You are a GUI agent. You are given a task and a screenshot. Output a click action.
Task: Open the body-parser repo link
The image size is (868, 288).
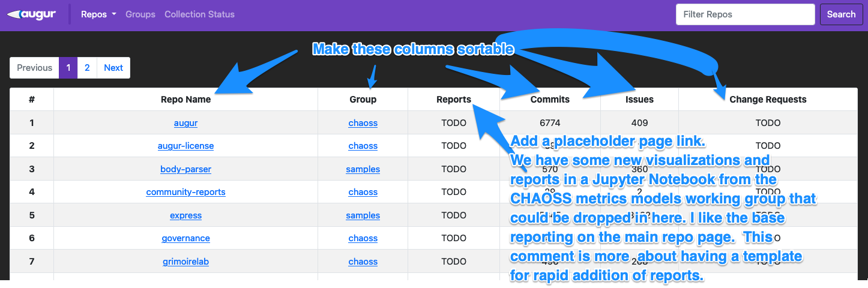pos(185,169)
